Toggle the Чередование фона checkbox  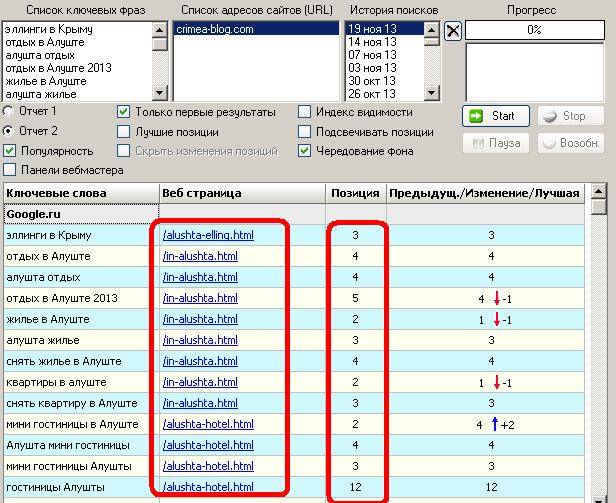pyautogui.click(x=304, y=151)
